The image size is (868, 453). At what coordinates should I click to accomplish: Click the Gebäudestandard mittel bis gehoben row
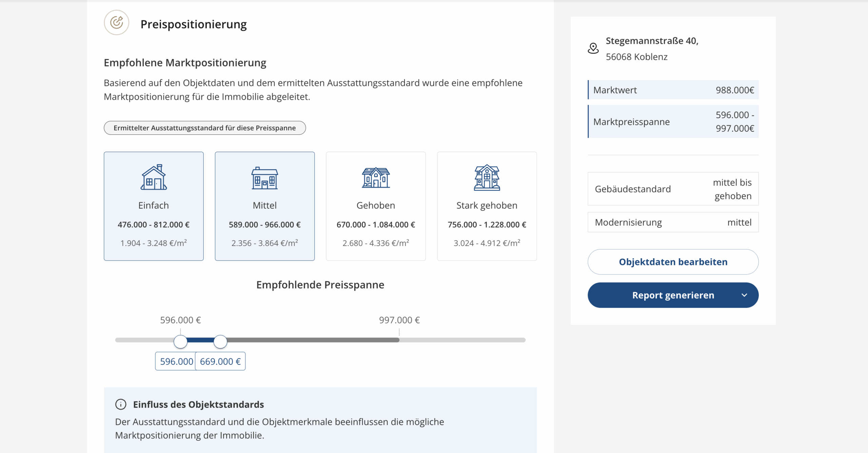coord(673,189)
